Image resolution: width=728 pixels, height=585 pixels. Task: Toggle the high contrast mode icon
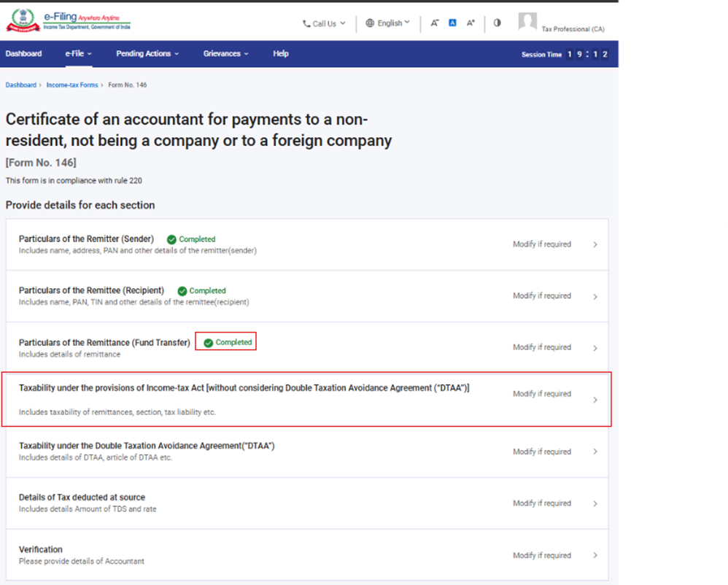pyautogui.click(x=497, y=23)
